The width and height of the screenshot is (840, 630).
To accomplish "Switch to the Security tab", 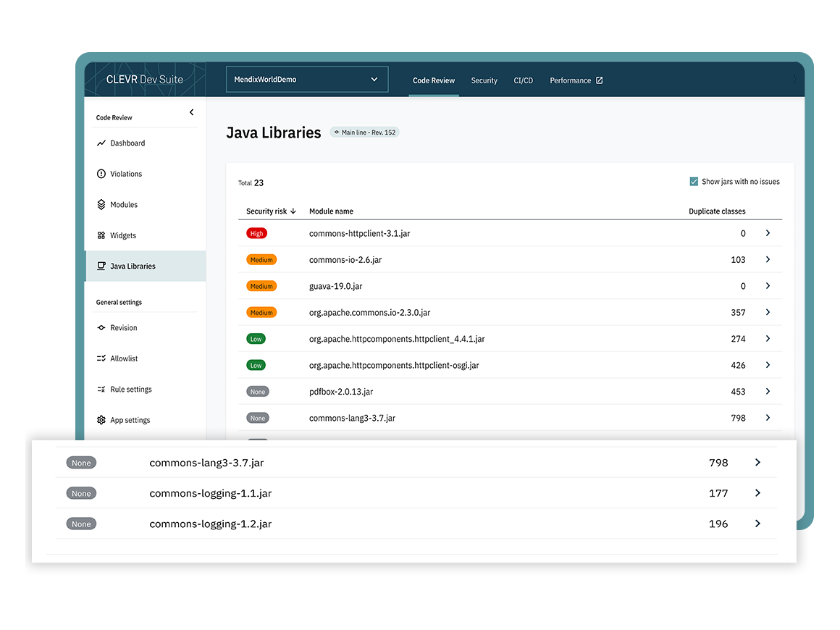I will pyautogui.click(x=484, y=80).
